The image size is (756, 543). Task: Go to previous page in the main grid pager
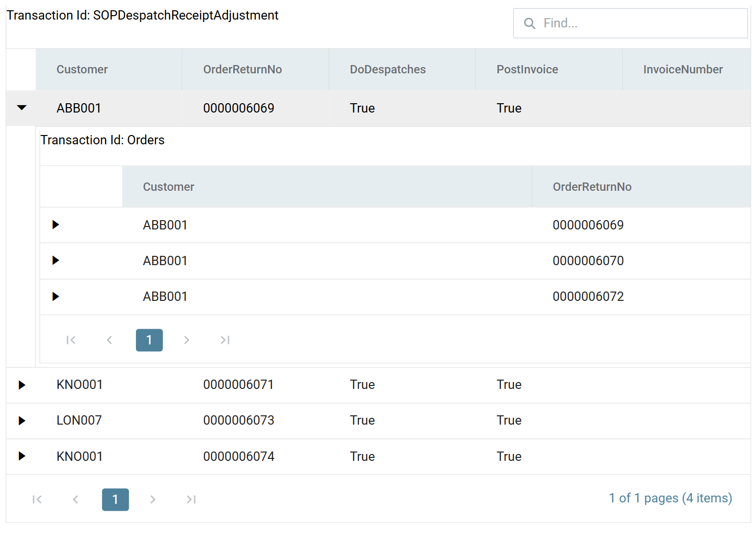76,499
